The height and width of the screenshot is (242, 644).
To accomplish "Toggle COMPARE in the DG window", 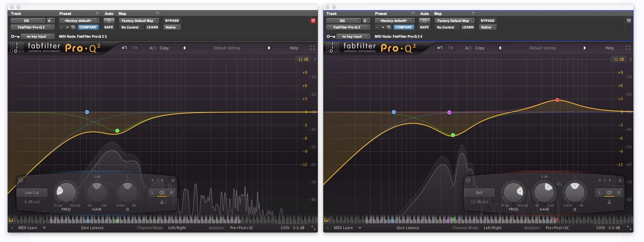I will pyautogui.click(x=88, y=27).
